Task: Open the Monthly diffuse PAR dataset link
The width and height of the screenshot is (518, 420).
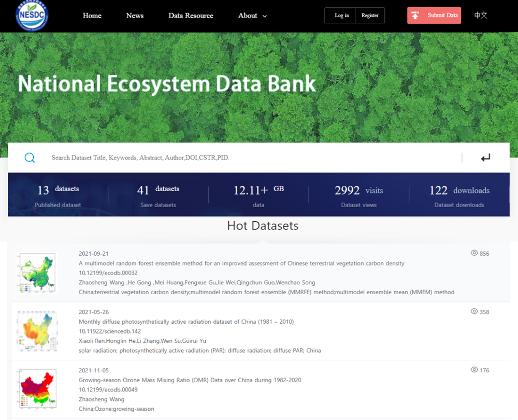Action: click(186, 322)
